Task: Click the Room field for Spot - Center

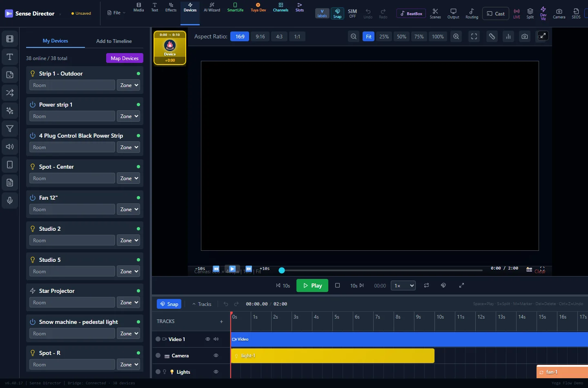Action: tap(72, 178)
